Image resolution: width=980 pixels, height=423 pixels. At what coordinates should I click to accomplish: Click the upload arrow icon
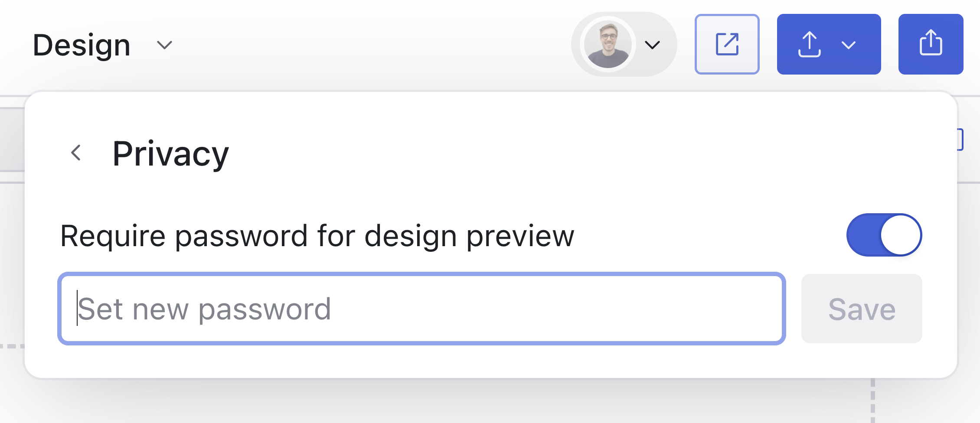click(x=809, y=44)
